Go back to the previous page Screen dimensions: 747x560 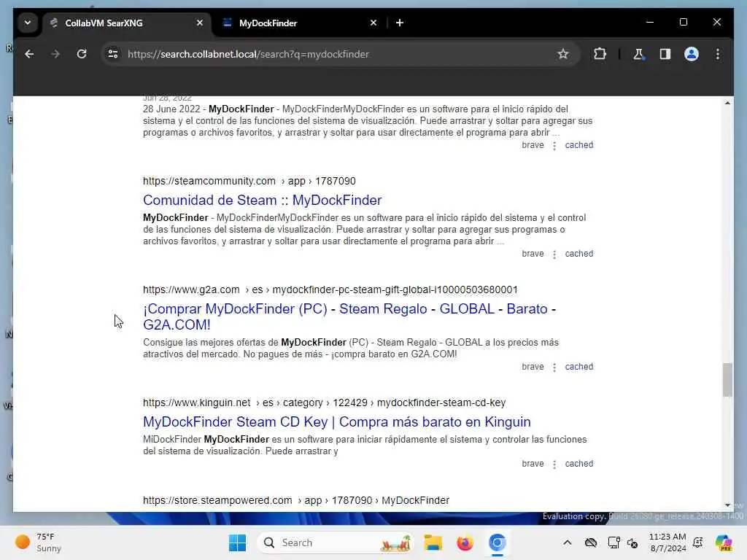29,54
